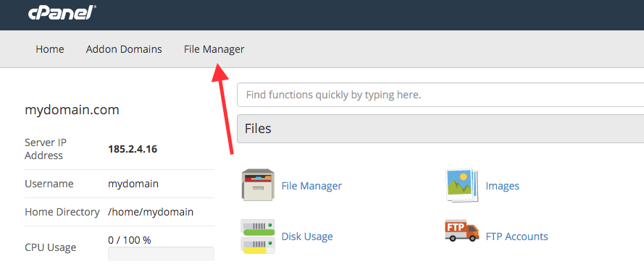The image size is (644, 264).
Task: Click the server IP 185.2.4.16 value
Action: tap(133, 149)
